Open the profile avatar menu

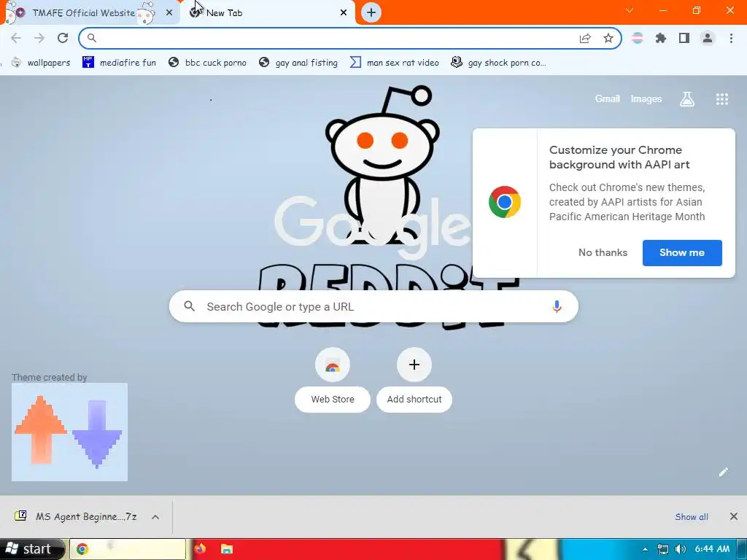tap(708, 38)
